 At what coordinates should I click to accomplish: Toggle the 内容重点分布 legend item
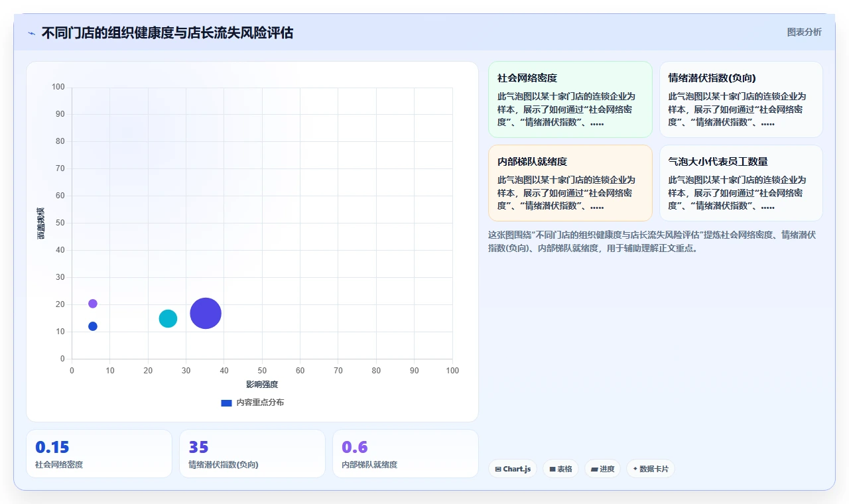tap(252, 403)
